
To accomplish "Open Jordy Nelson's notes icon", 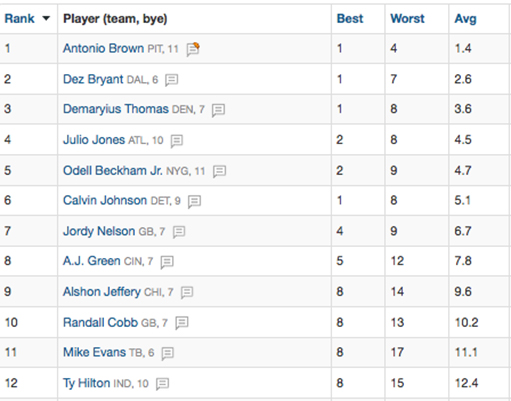I will coord(179,232).
